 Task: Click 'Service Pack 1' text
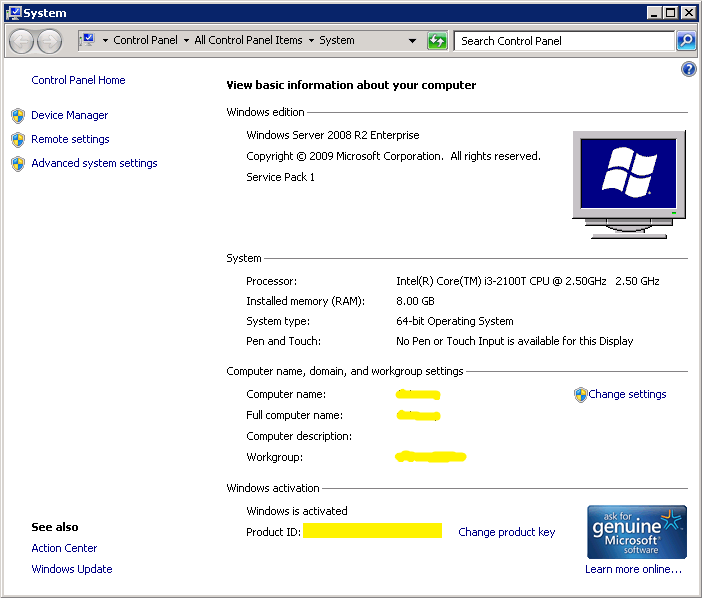coord(280,177)
